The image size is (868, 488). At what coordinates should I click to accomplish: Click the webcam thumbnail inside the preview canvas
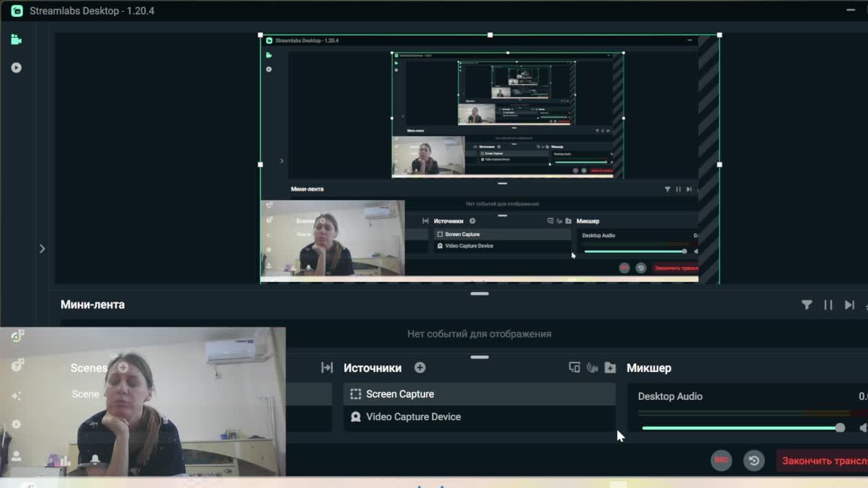(333, 239)
